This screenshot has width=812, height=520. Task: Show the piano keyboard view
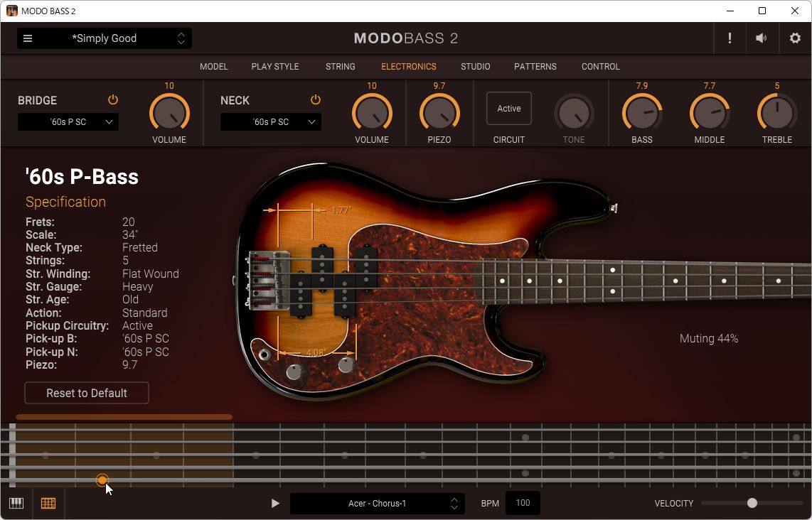tap(16, 503)
